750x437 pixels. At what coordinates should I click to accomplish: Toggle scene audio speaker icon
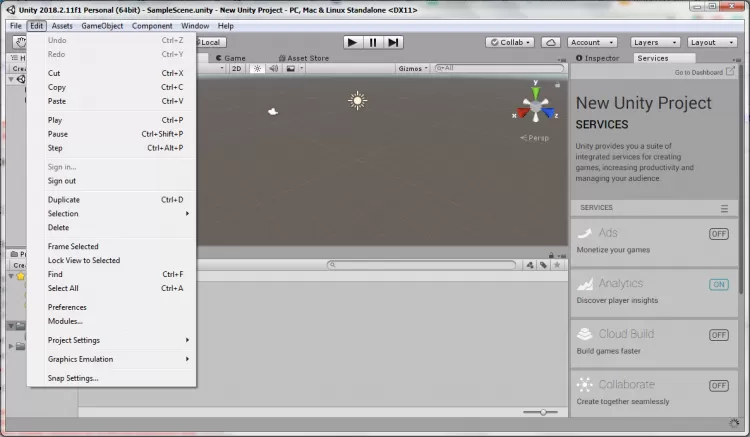[x=274, y=68]
